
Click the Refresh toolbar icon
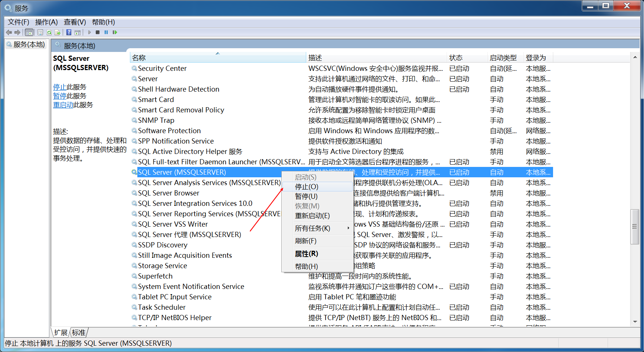[x=49, y=32]
